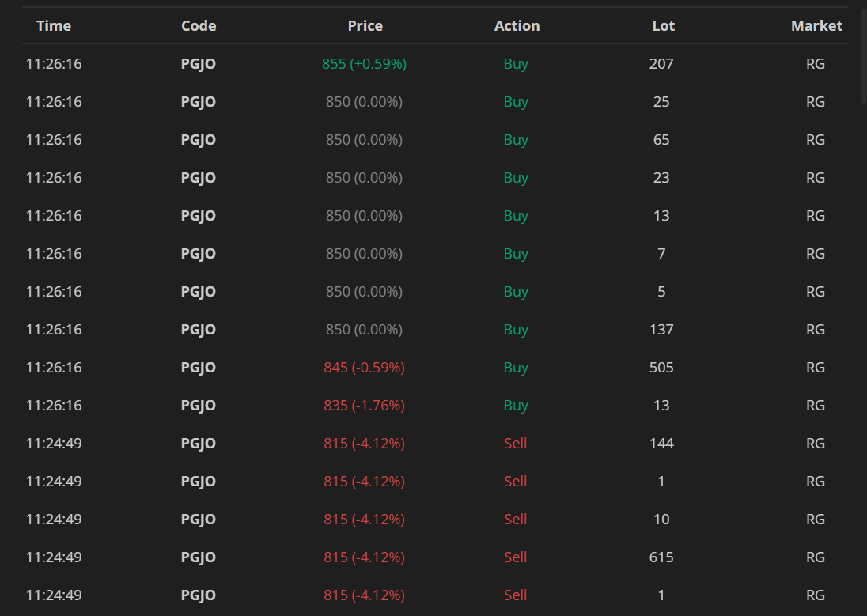The image size is (867, 616).
Task: Click the lot value 7
Action: 661,254
